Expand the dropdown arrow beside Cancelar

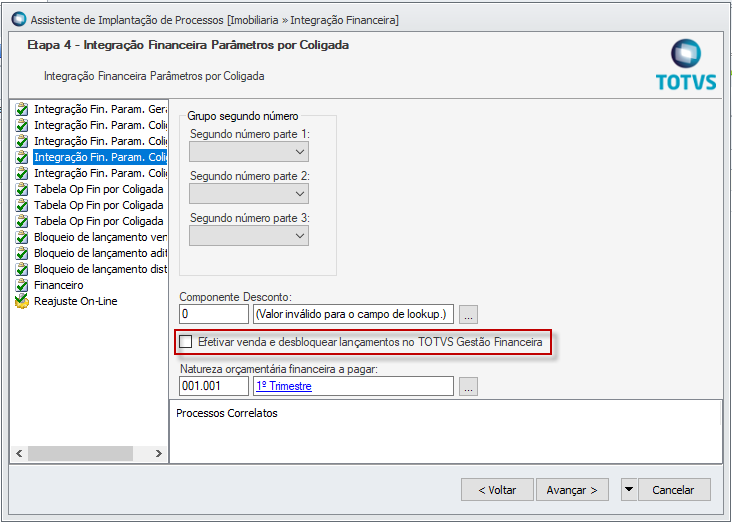pyautogui.click(x=629, y=490)
